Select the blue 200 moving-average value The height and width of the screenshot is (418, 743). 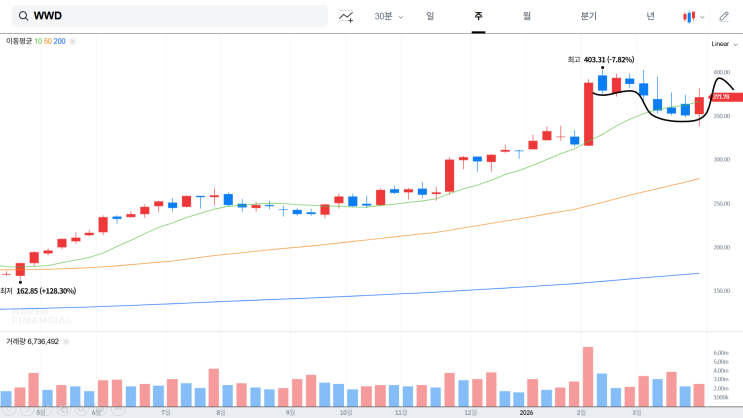click(59, 41)
